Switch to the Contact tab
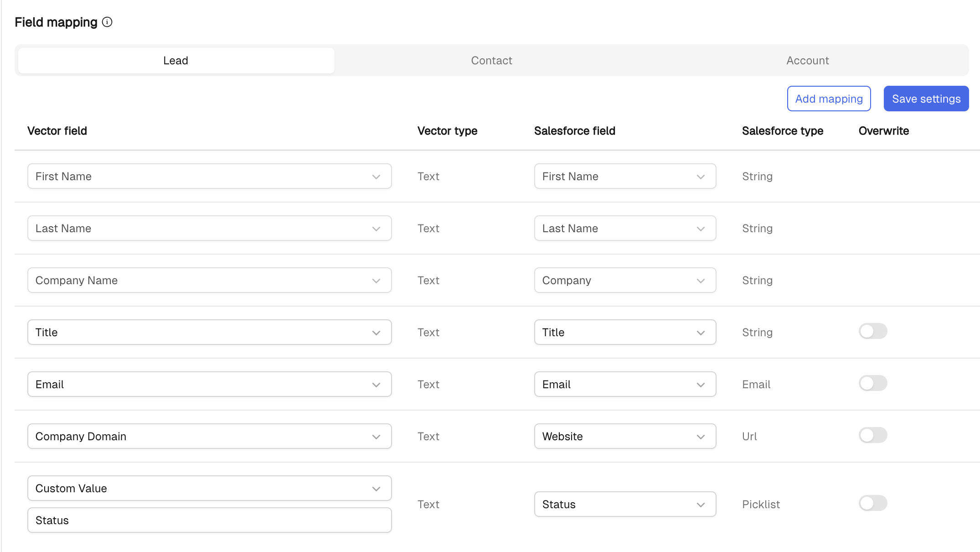Screen dimensions: 980x552 491,61
